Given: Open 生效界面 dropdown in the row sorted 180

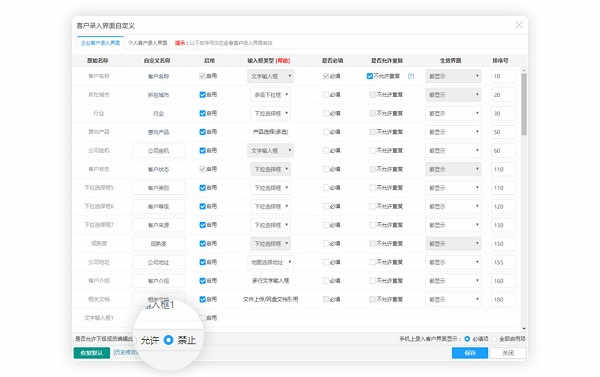Looking at the screenshot, I should 453,299.
